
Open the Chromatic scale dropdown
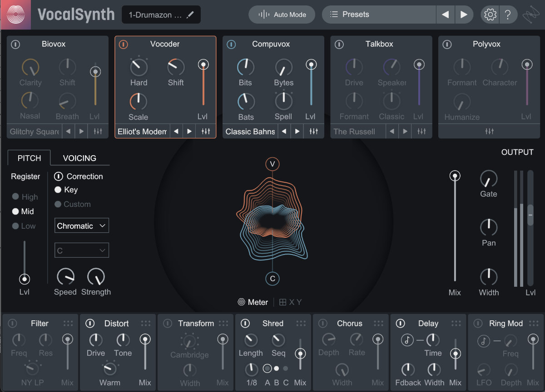coord(82,225)
